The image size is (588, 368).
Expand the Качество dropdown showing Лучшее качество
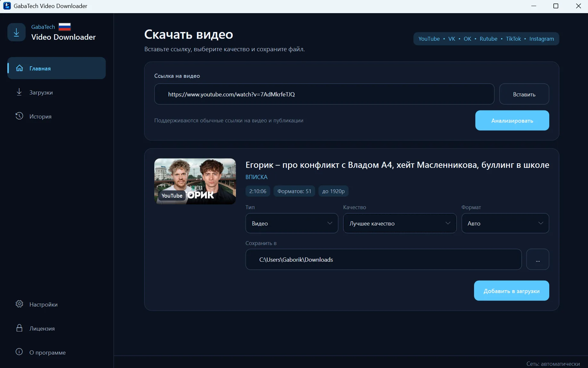(x=400, y=223)
